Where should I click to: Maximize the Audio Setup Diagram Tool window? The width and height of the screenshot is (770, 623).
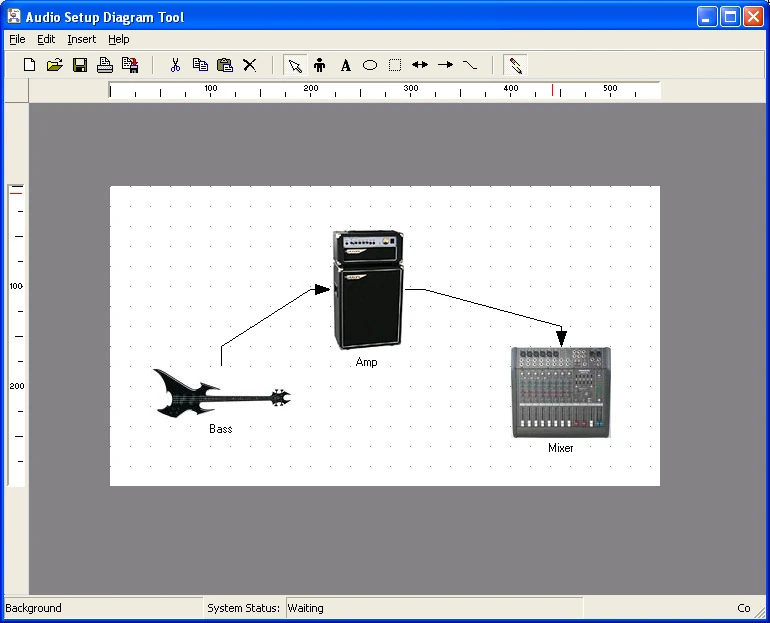pos(730,17)
